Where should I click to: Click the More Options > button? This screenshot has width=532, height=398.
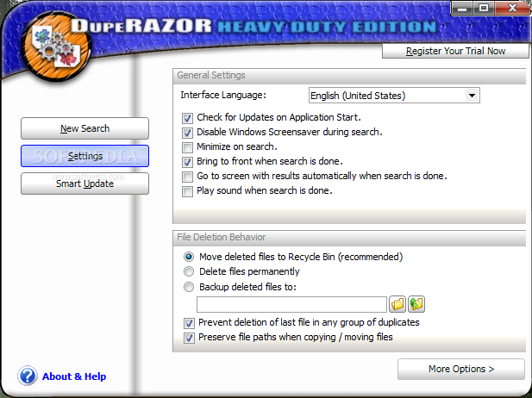tap(461, 369)
